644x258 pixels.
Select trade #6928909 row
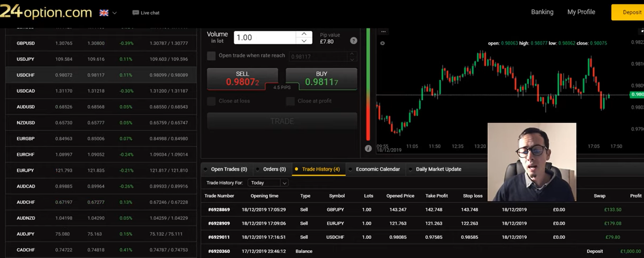(x=422, y=223)
